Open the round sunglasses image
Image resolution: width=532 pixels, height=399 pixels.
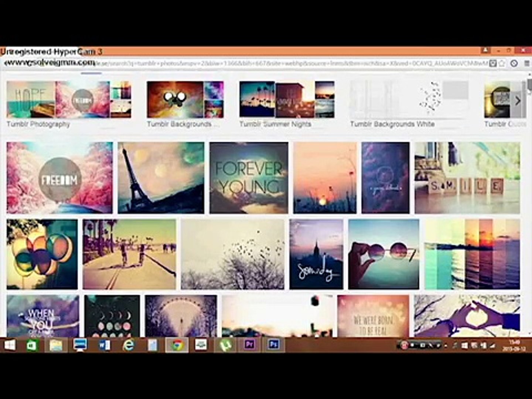point(383,254)
